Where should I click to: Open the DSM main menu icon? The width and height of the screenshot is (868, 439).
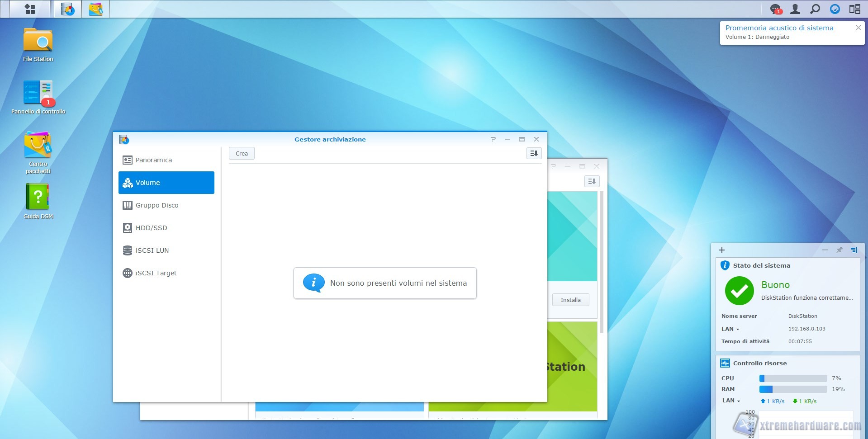[30, 9]
